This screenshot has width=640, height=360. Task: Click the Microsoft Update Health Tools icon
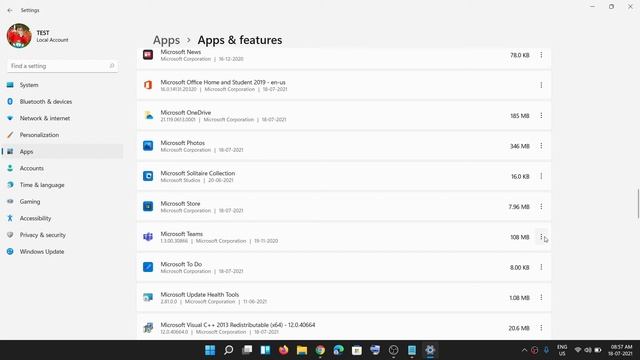point(148,298)
